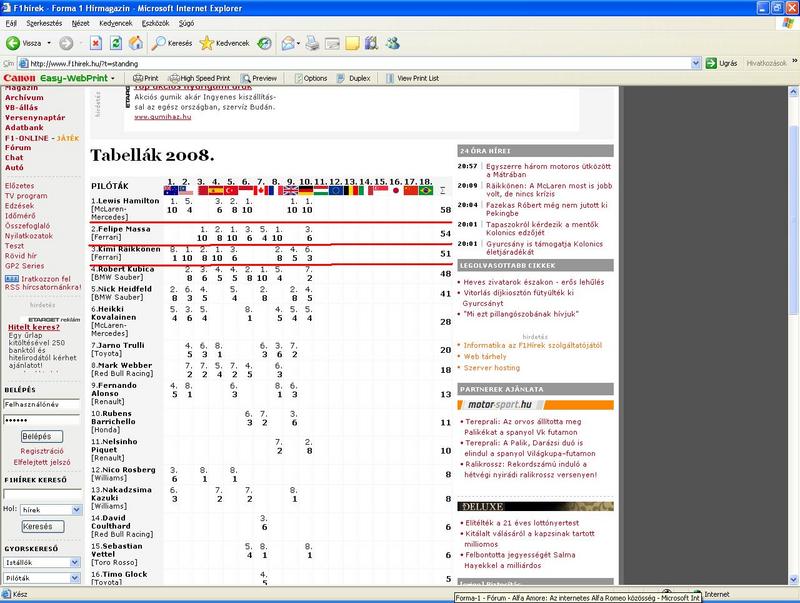800x603 pixels.
Task: Click the Belépés login button
Action: pyautogui.click(x=42, y=437)
